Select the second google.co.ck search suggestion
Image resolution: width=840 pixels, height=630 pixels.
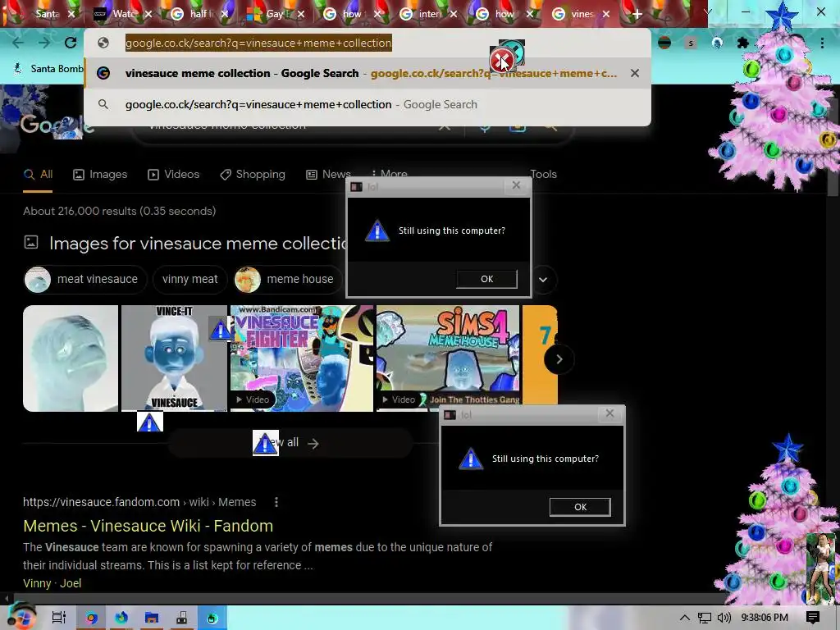click(367, 104)
